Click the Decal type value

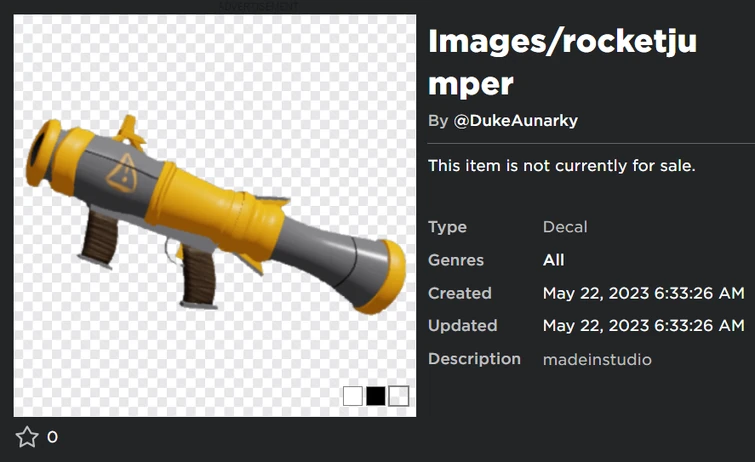pyautogui.click(x=565, y=227)
